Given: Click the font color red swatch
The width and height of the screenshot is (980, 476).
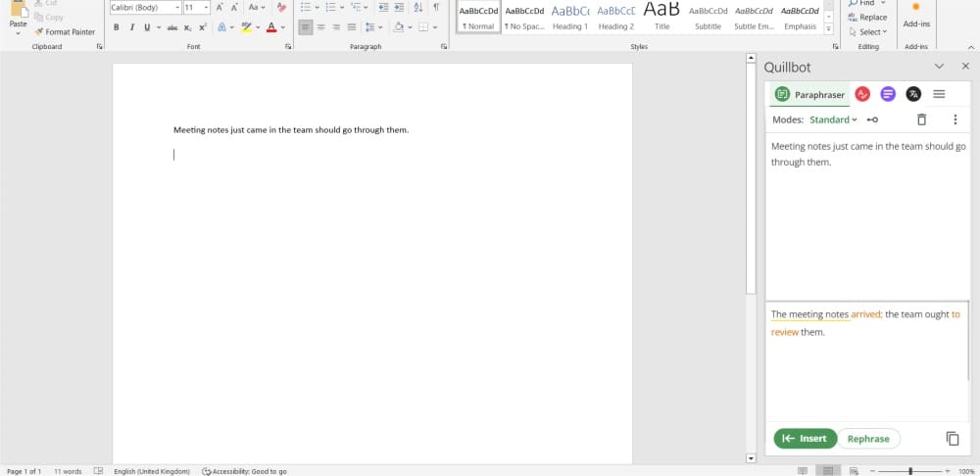Looking at the screenshot, I should (271, 27).
